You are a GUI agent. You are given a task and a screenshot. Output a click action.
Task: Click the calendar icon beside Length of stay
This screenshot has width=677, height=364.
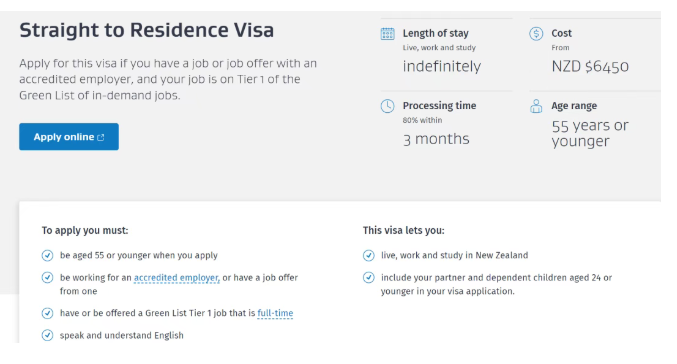point(387,34)
